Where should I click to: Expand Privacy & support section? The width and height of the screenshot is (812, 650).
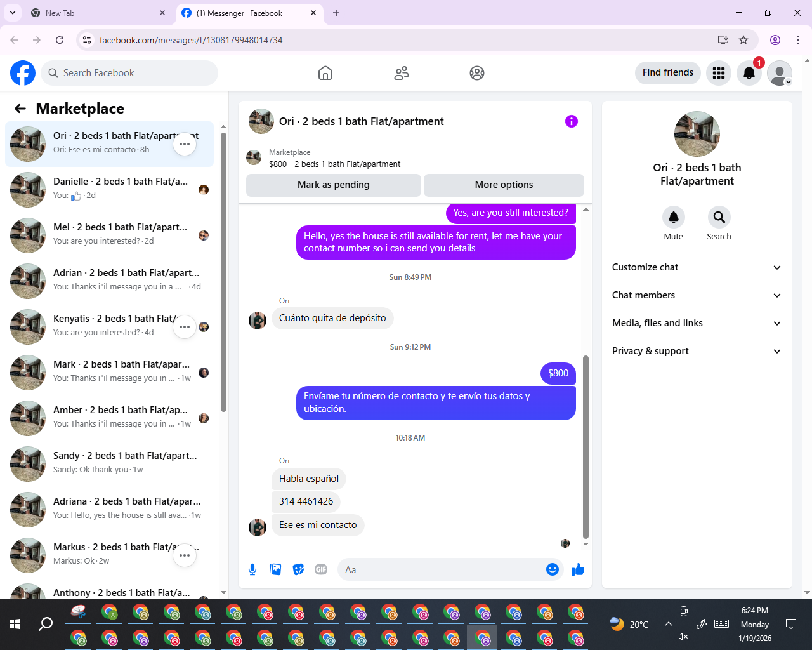pos(697,351)
